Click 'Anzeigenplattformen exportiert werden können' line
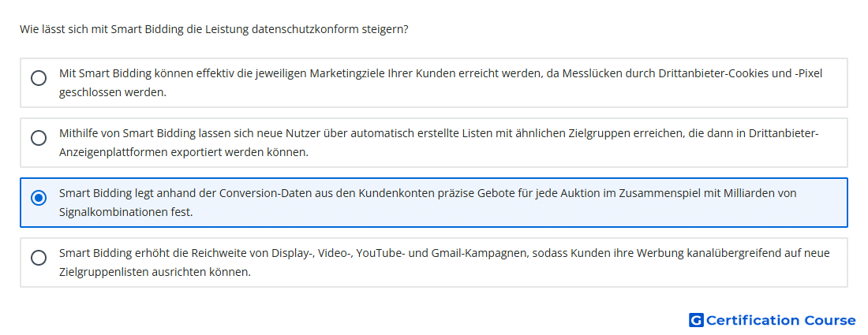This screenshot has width=868, height=335. pos(183,152)
